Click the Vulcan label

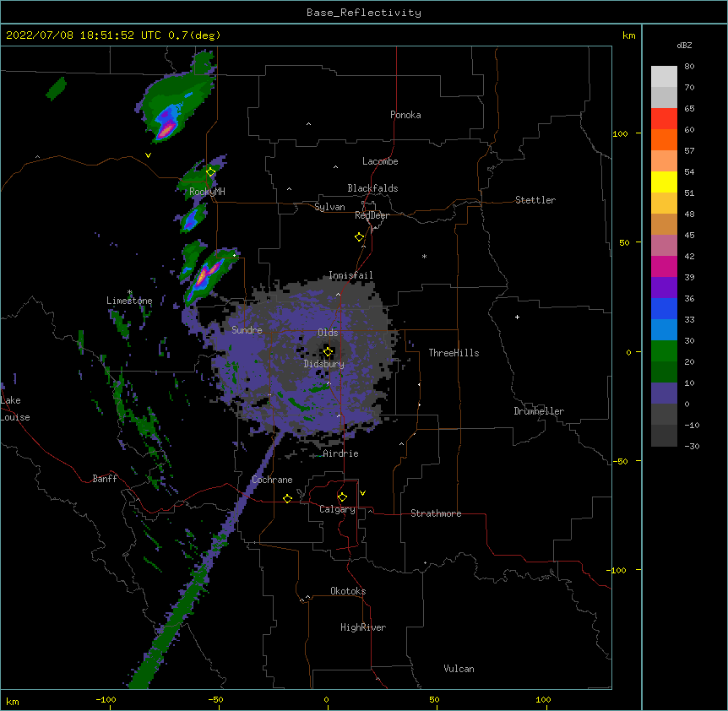click(x=459, y=669)
